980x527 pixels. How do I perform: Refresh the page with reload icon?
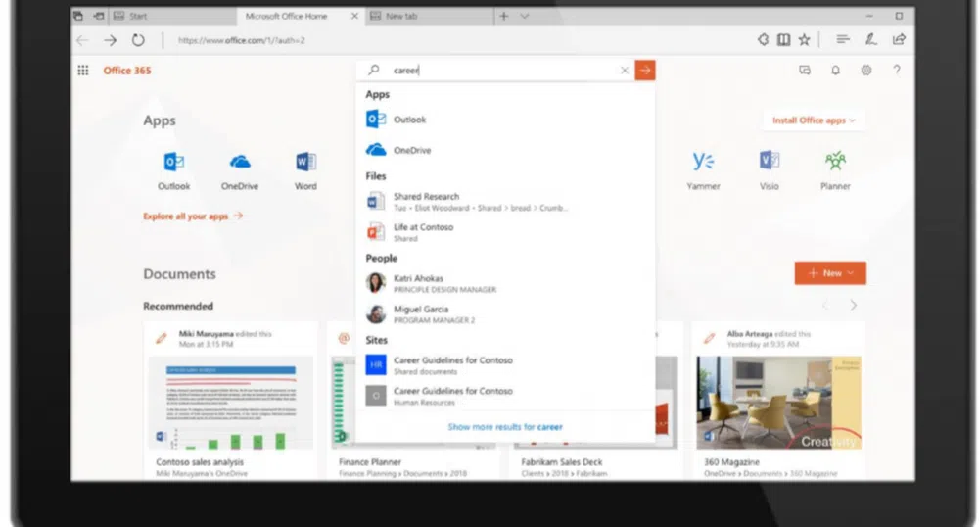tap(138, 40)
